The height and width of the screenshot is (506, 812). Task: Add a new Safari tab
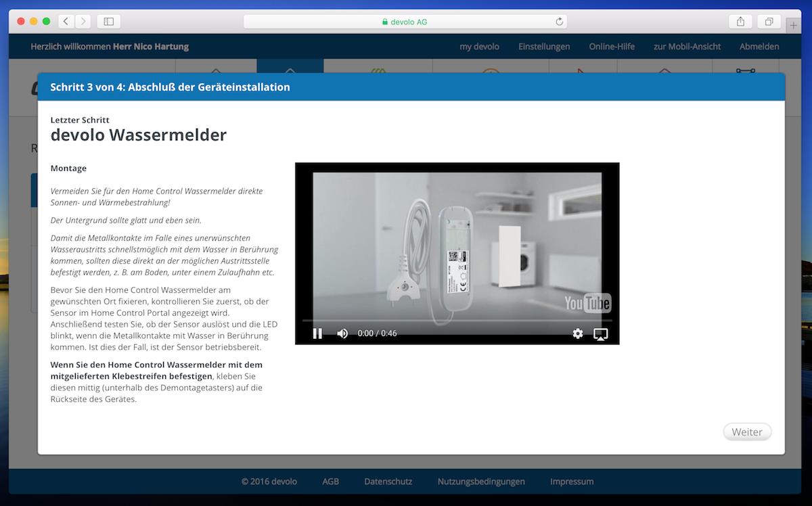(793, 25)
